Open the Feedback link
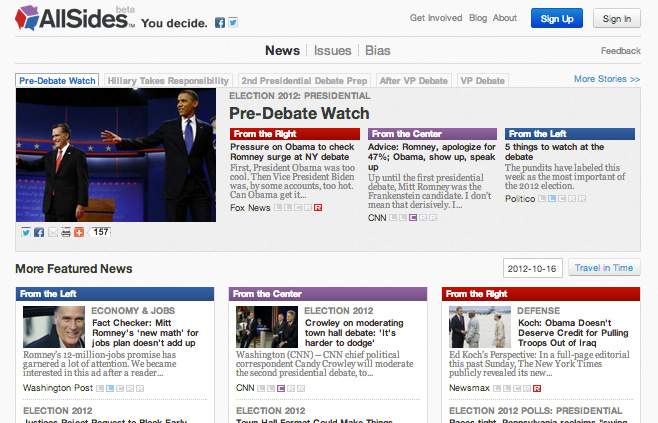The image size is (658, 423). (x=621, y=51)
